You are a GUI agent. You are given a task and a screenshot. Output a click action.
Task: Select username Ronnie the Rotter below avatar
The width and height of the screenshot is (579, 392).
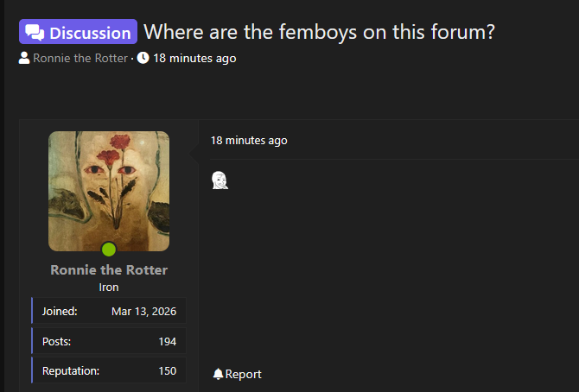109,270
